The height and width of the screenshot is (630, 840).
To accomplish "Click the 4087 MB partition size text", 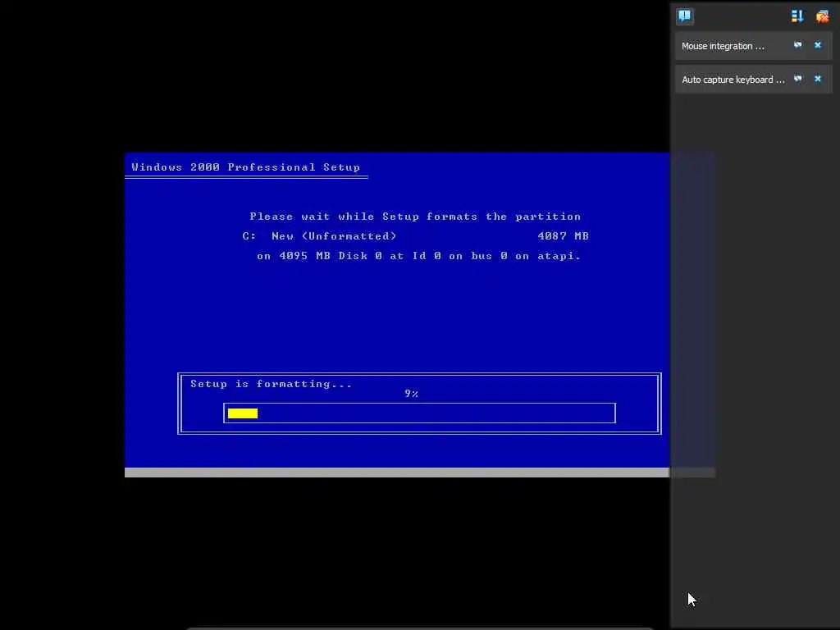I will 563,236.
